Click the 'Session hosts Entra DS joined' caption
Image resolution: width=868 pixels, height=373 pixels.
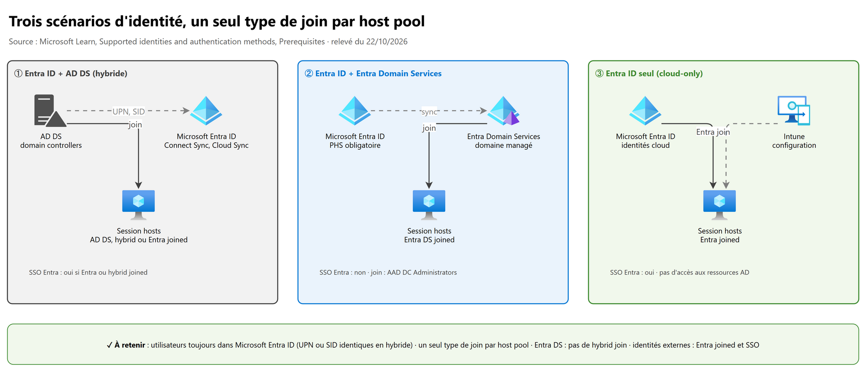coord(429,236)
